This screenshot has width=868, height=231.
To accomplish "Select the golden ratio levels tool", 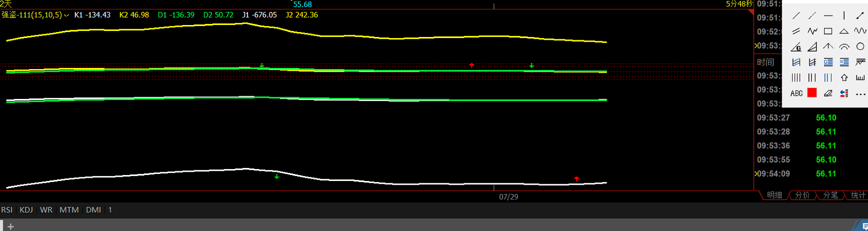I will pos(828,62).
